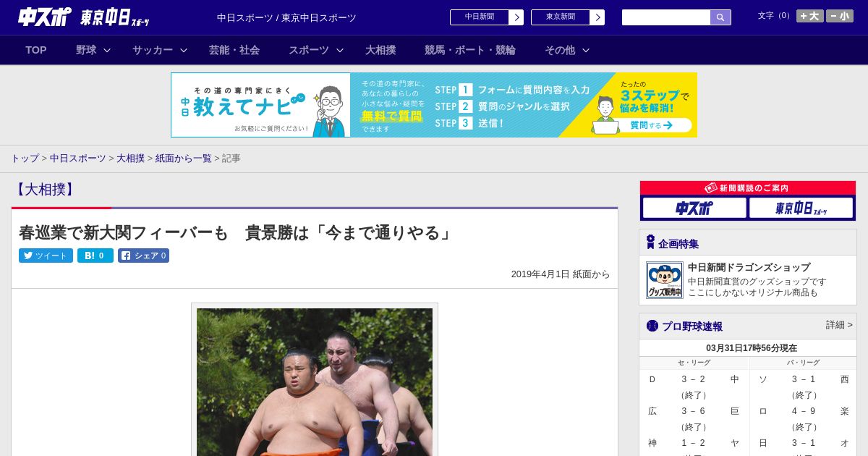Expand the 野球 menu dropdown

pos(93,50)
